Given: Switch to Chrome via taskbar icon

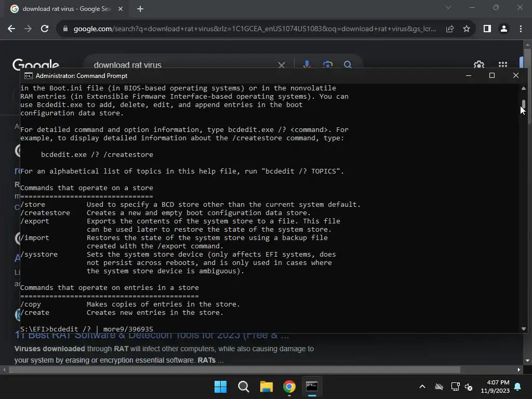Looking at the screenshot, I should 289,387.
